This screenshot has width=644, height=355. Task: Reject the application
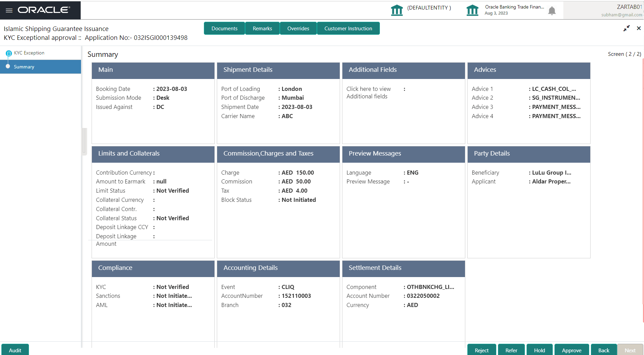click(x=481, y=350)
